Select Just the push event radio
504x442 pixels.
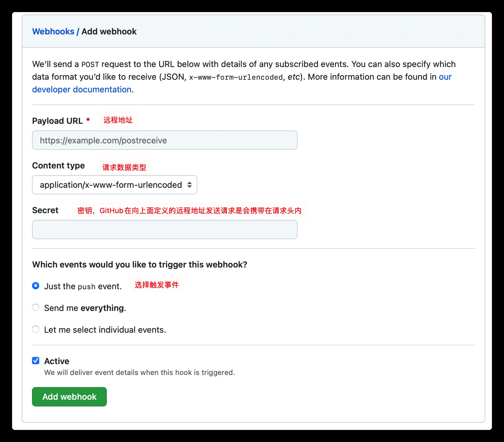(36, 286)
